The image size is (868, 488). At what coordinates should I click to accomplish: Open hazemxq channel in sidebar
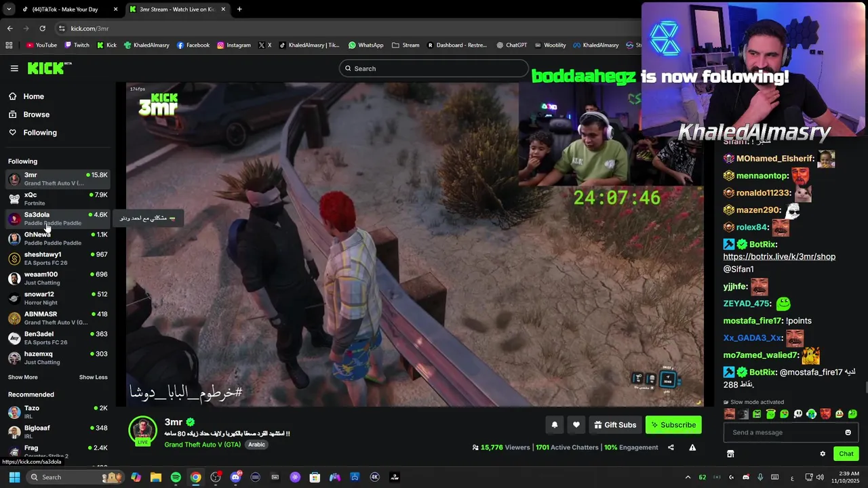coord(58,358)
